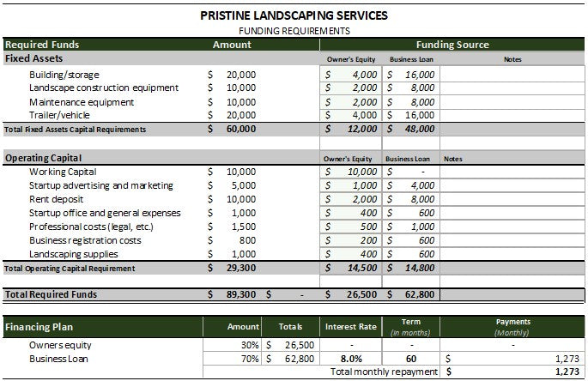Select the Landscape construction equipment label
Screen dimensions: 588x381
click(104, 88)
